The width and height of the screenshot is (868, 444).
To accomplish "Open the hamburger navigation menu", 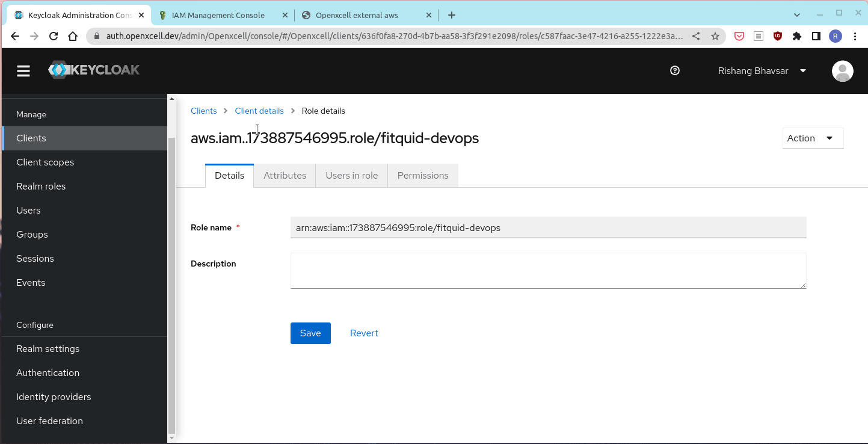I will tap(23, 71).
